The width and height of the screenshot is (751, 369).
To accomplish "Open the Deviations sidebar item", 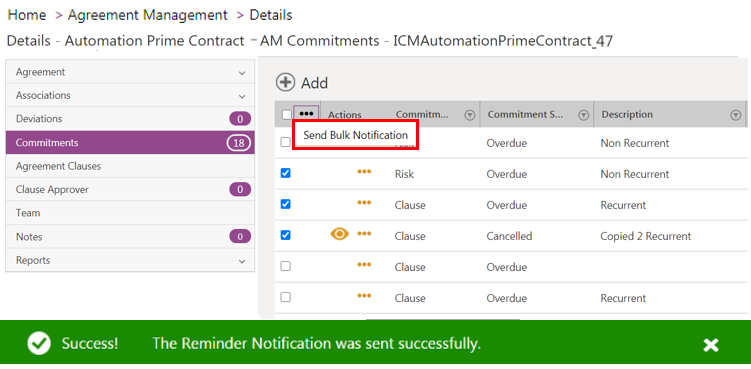I will pos(130,118).
